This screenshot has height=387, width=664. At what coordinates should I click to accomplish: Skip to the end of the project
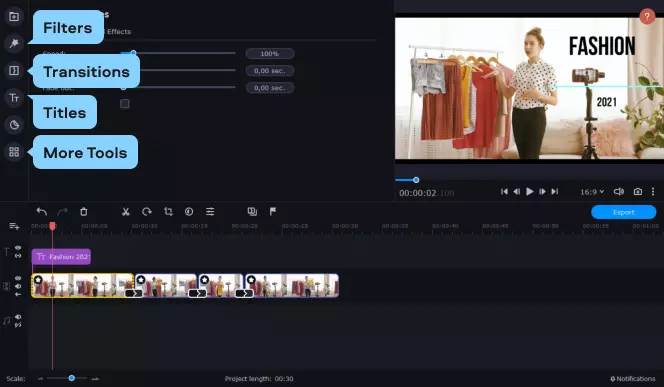(555, 192)
